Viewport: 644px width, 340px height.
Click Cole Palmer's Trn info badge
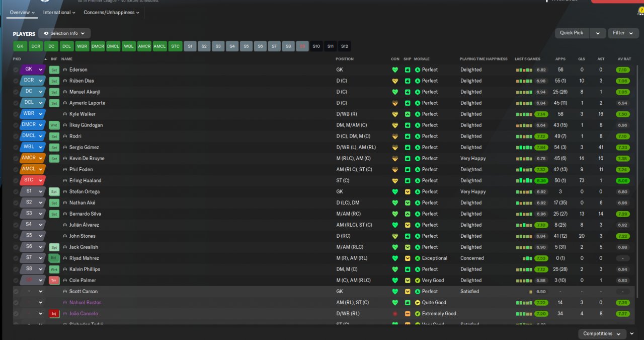54,280
